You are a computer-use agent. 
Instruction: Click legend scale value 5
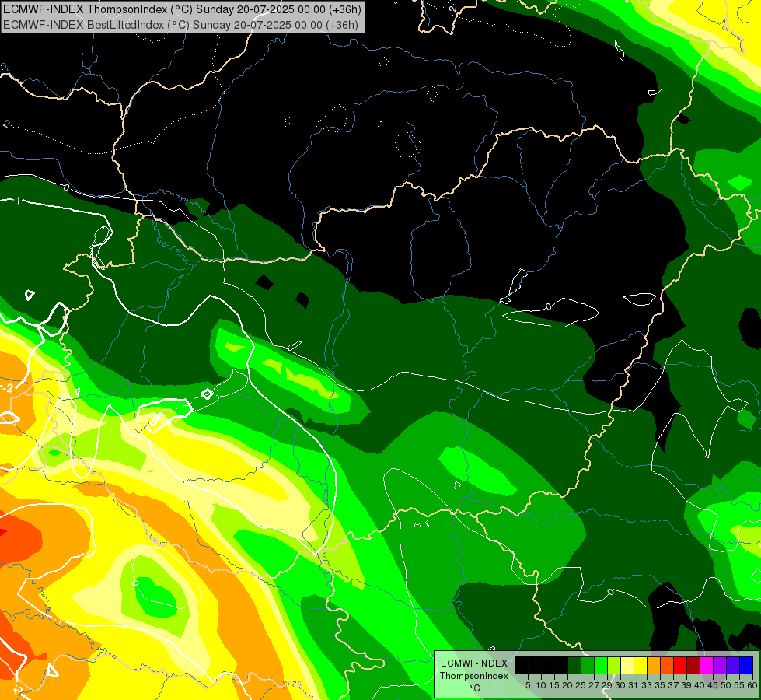528,685
